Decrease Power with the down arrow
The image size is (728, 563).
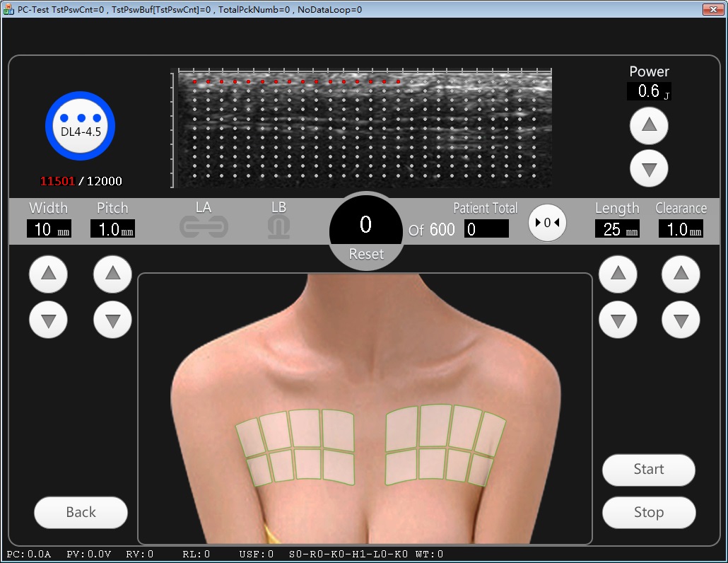(x=649, y=168)
